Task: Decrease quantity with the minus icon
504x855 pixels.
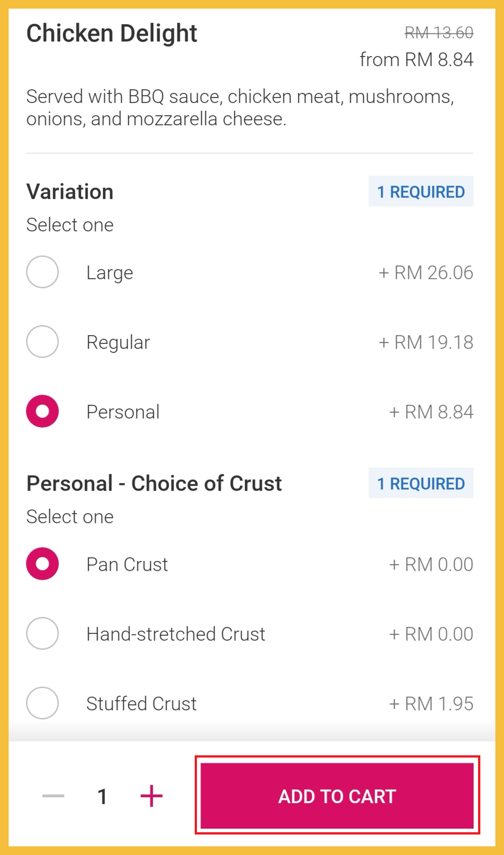Action: (53, 796)
